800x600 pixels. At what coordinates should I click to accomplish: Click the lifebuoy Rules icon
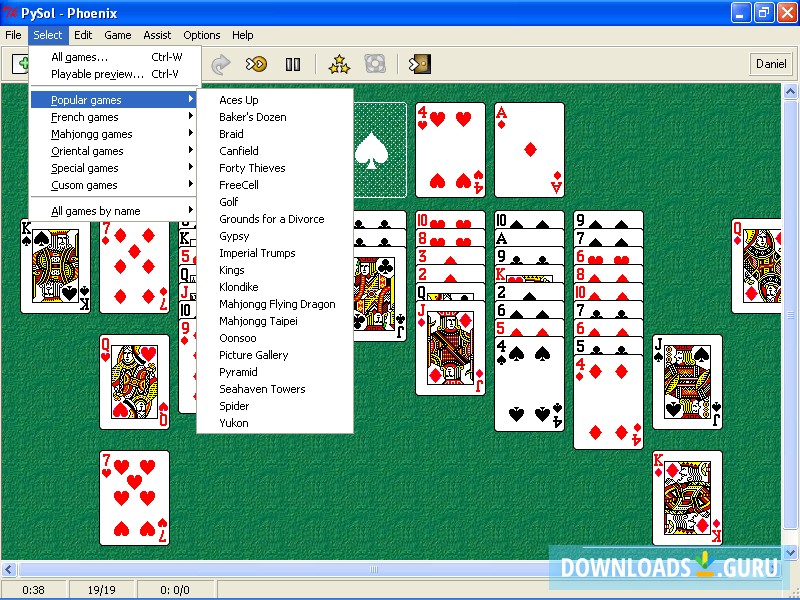pos(375,64)
